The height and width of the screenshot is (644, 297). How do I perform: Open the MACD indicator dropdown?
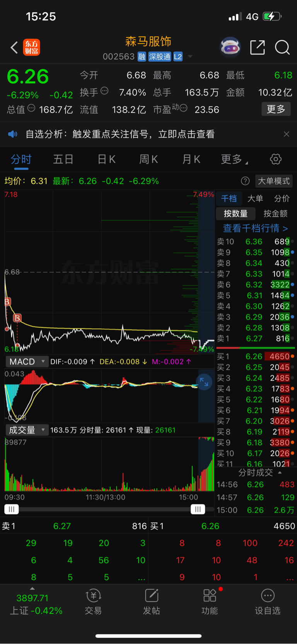27,362
